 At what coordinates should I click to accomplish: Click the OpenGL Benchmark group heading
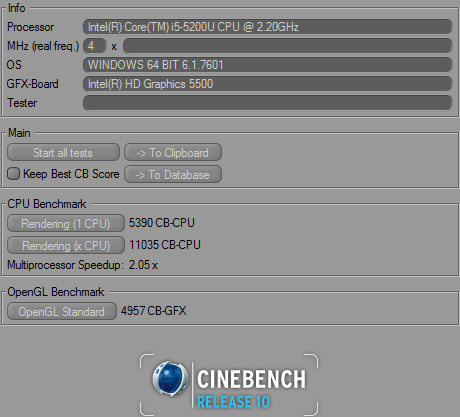click(56, 292)
